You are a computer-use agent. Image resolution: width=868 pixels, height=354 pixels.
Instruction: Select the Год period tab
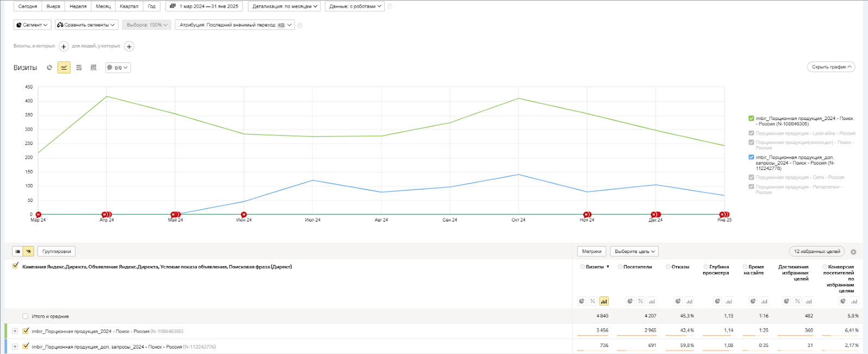click(152, 7)
